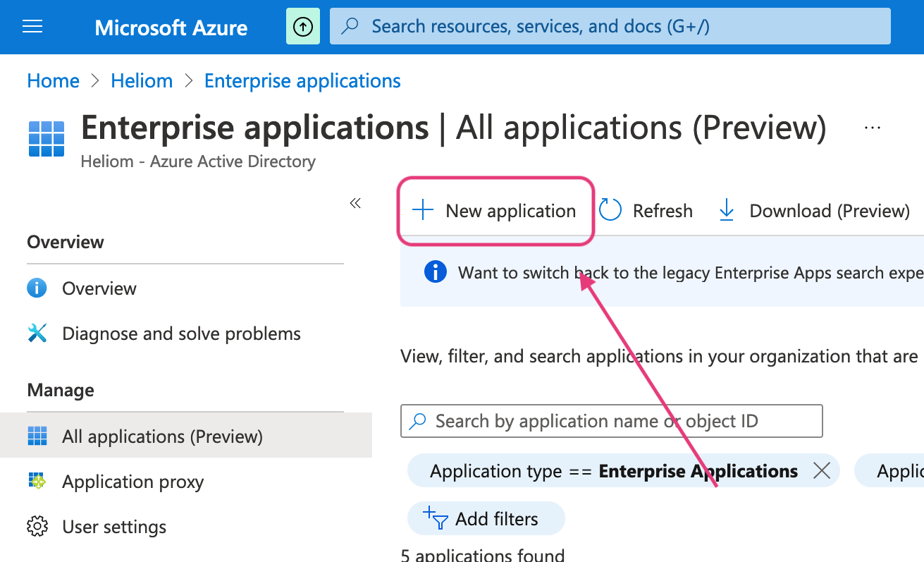Viewport: 924px width, 562px height.
Task: Open Diagnose and solve problems
Action: coord(181,334)
